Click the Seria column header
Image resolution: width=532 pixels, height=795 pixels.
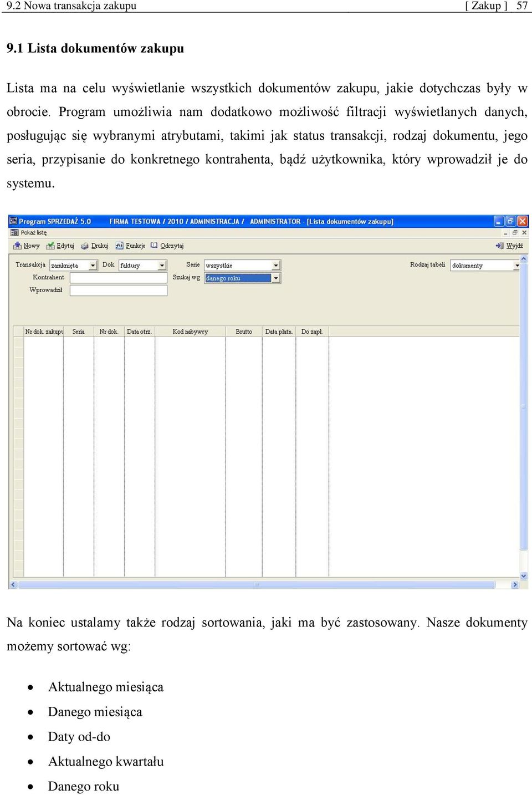(x=79, y=332)
